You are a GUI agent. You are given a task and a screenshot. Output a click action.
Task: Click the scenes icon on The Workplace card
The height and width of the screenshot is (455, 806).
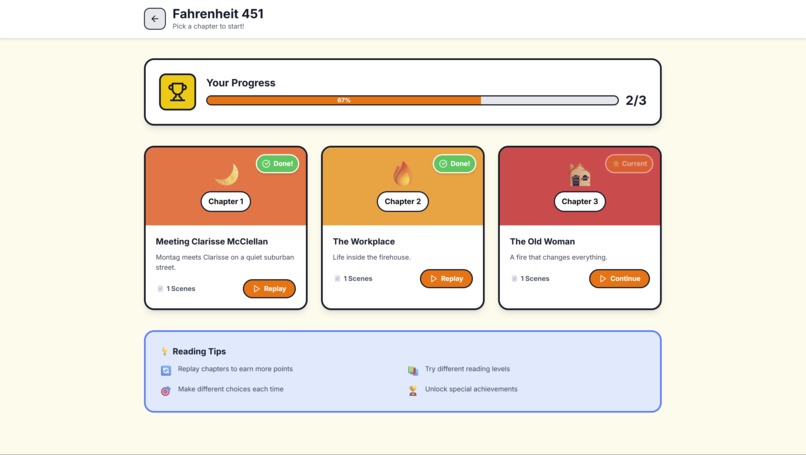click(x=337, y=278)
